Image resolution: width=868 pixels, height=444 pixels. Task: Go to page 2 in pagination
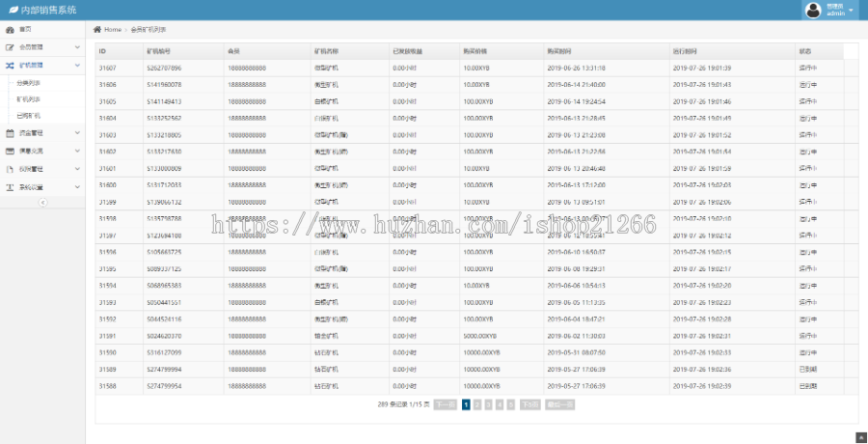(x=477, y=405)
